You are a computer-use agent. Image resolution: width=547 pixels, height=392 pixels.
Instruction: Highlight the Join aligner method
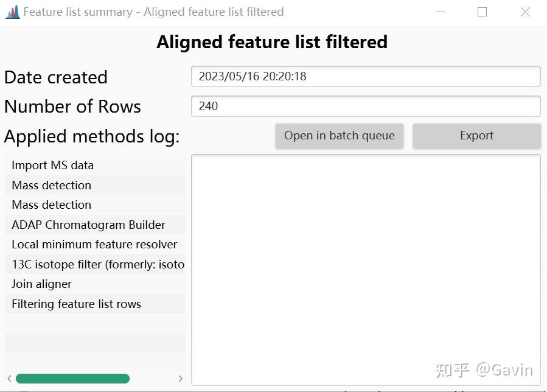[x=41, y=284]
